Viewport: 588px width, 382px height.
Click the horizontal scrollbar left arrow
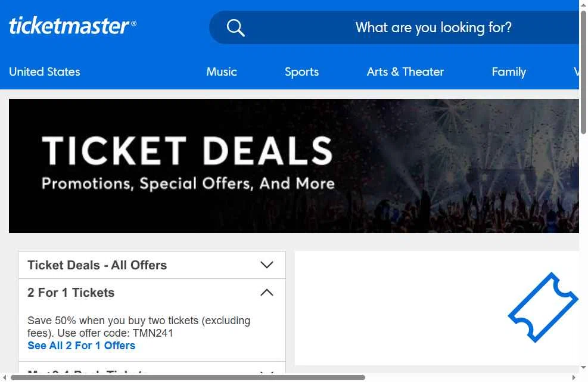5,377
